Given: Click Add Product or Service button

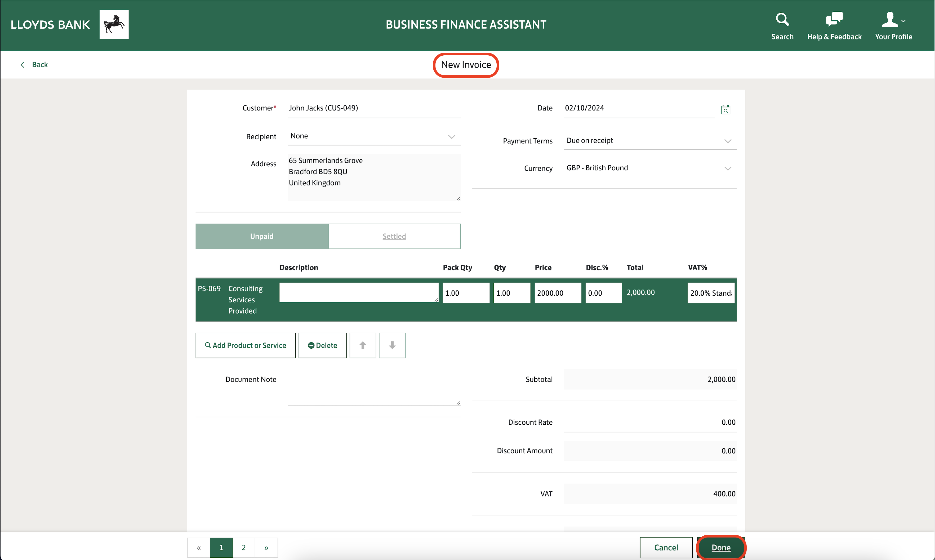Looking at the screenshot, I should point(245,345).
